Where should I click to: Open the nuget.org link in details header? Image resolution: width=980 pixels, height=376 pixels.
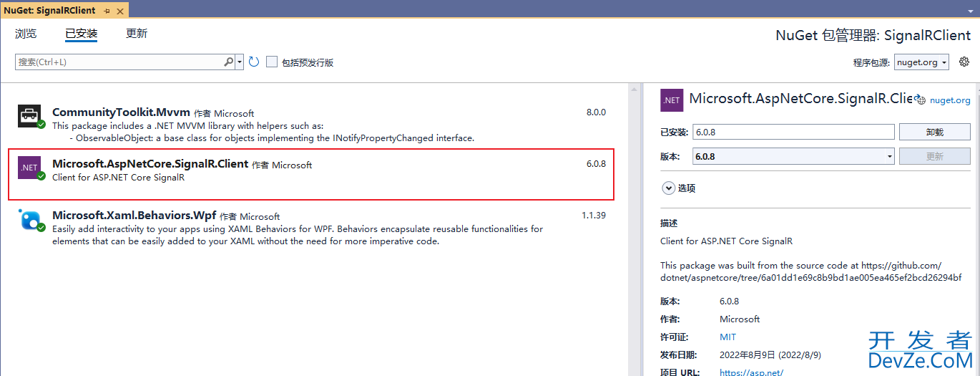tap(950, 100)
